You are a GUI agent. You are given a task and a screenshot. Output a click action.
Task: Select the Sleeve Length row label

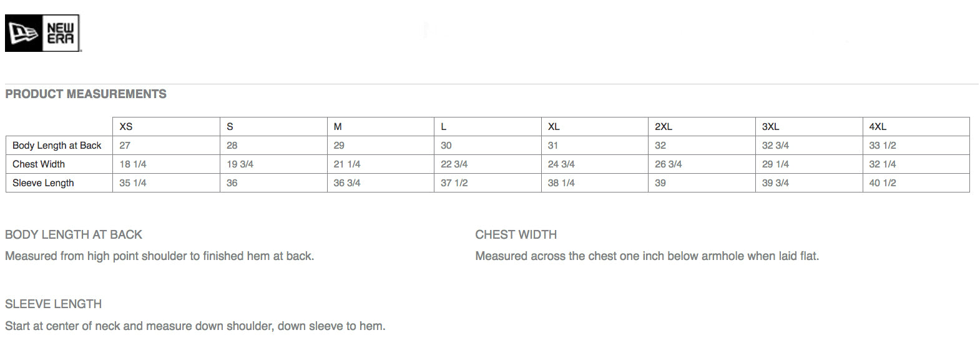coord(43,182)
